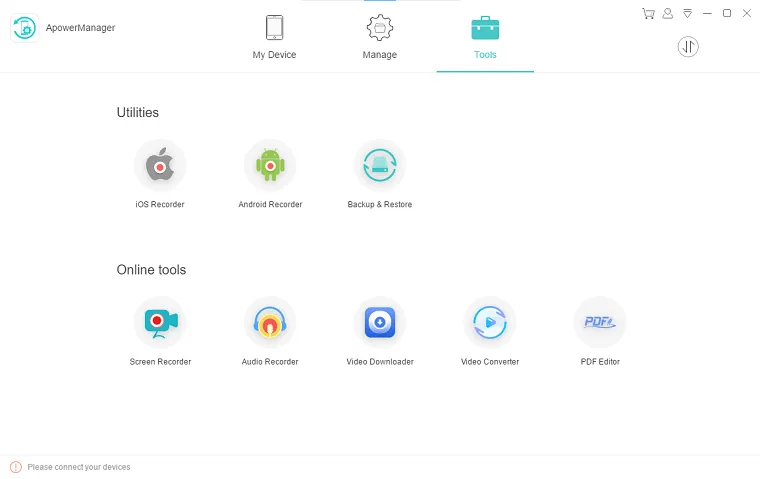The width and height of the screenshot is (760, 479).
Task: Click the Backup & Restore label
Action: (380, 205)
